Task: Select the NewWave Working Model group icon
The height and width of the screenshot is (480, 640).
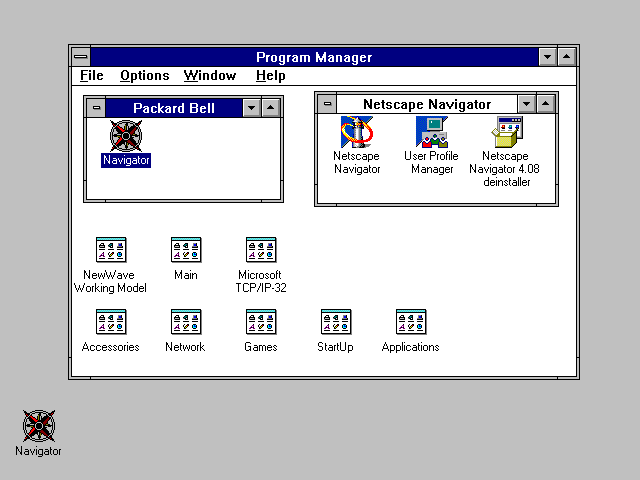Action: click(111, 249)
